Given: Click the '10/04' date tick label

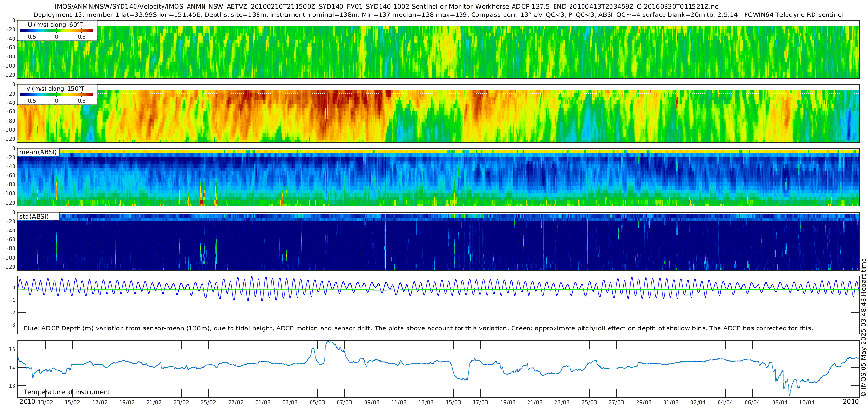Looking at the screenshot, I should 807,402.
